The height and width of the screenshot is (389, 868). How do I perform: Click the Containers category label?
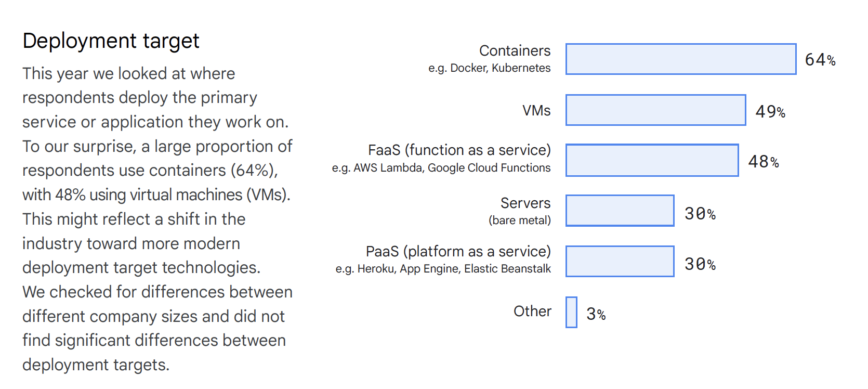click(x=515, y=50)
